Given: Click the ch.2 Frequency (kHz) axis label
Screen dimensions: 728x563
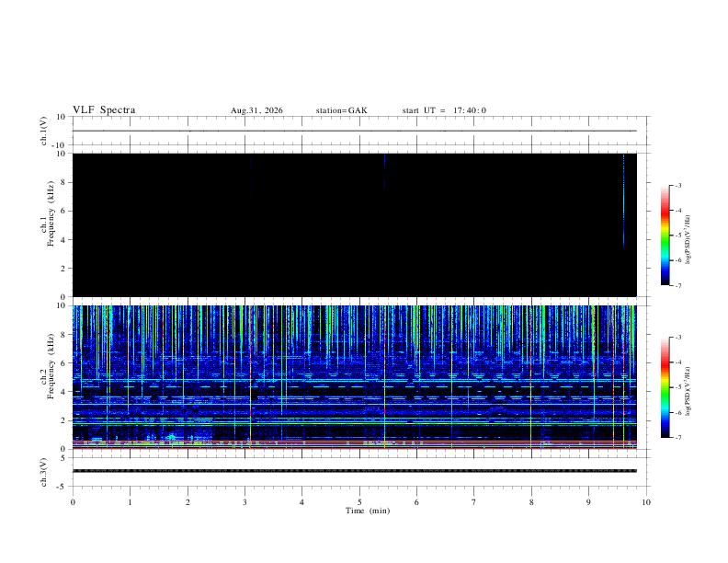Looking at the screenshot, I should (48, 377).
